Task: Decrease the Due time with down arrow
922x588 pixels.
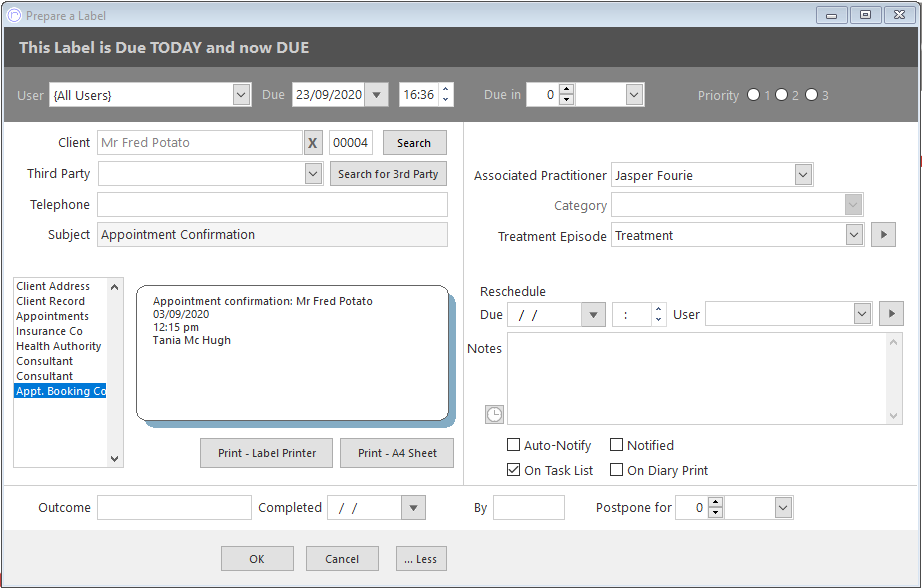Action: click(x=446, y=100)
